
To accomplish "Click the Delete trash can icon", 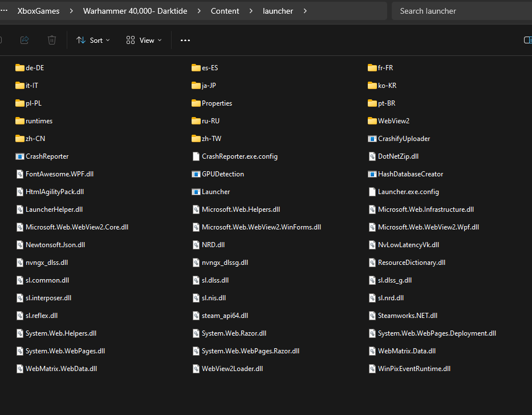I will [51, 40].
